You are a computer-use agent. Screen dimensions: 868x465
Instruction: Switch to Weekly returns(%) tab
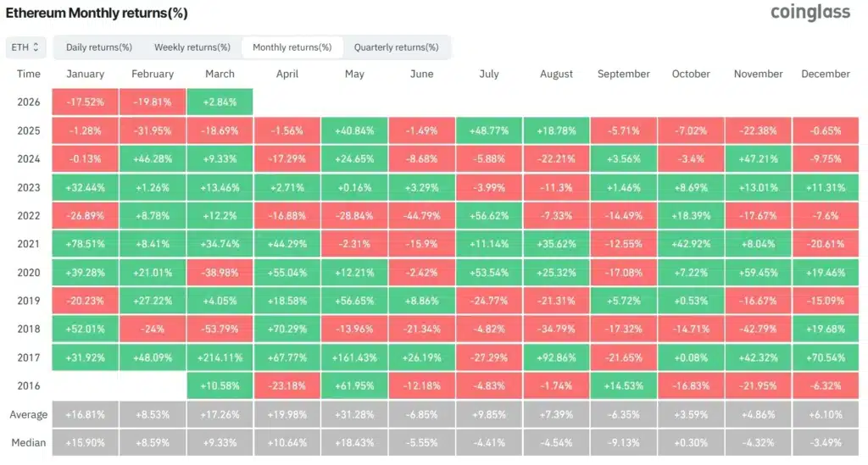pyautogui.click(x=192, y=47)
